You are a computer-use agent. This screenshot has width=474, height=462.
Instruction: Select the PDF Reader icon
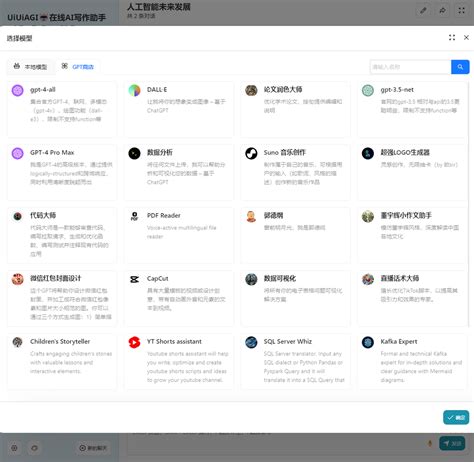(134, 216)
